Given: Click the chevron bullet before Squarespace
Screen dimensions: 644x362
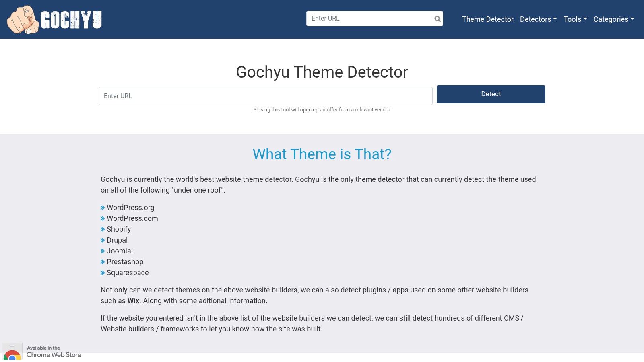Looking at the screenshot, I should point(103,273).
